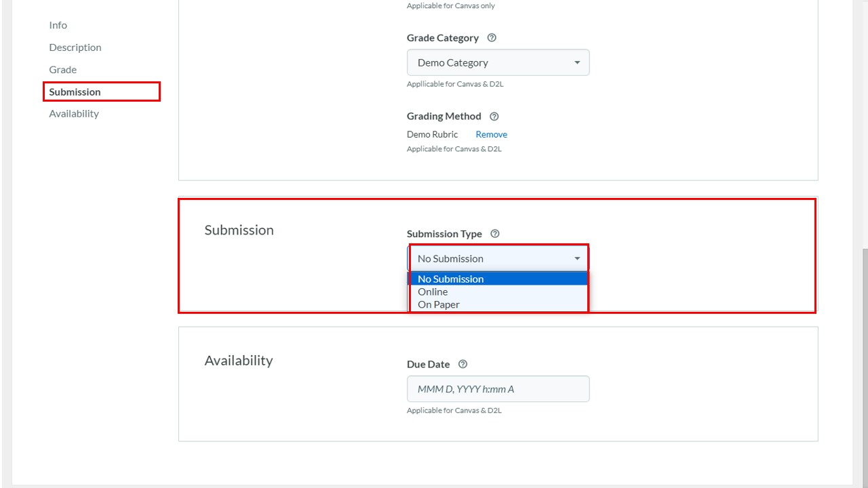Click the Demo Rubric text
868x488 pixels.
point(433,134)
